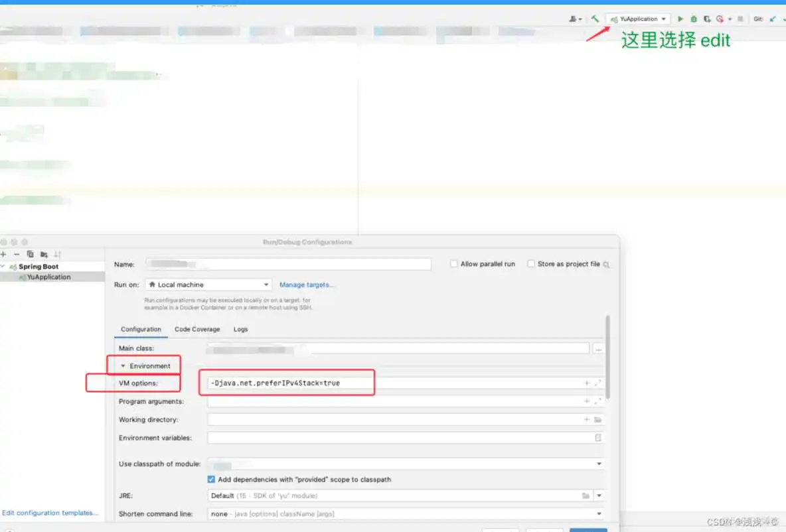Screen dimensions: 786x532
Task: Edit environment variables with the document icon
Action: [x=598, y=438]
